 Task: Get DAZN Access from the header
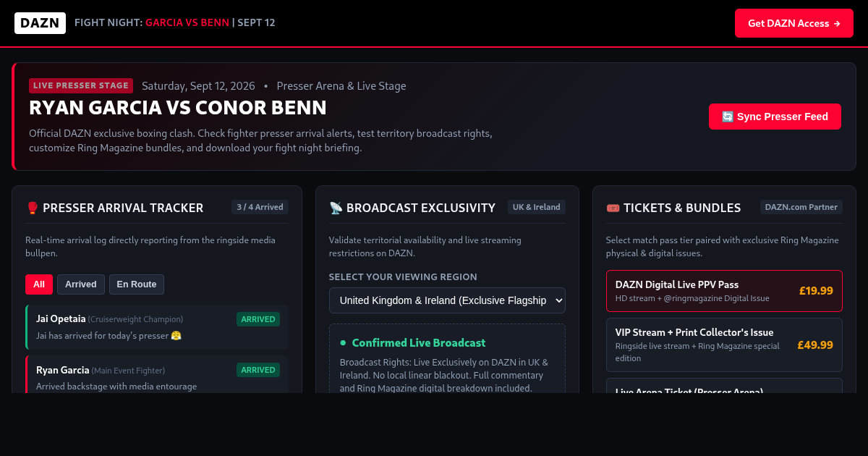point(794,23)
